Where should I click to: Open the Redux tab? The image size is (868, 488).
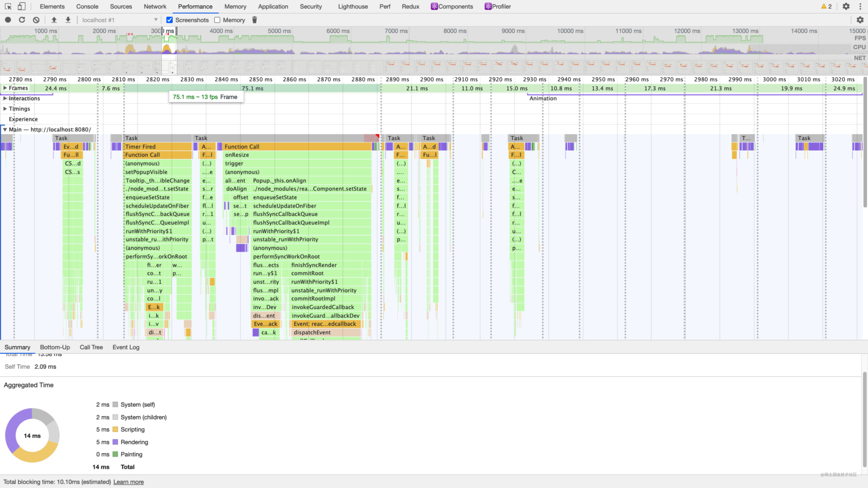click(410, 6)
